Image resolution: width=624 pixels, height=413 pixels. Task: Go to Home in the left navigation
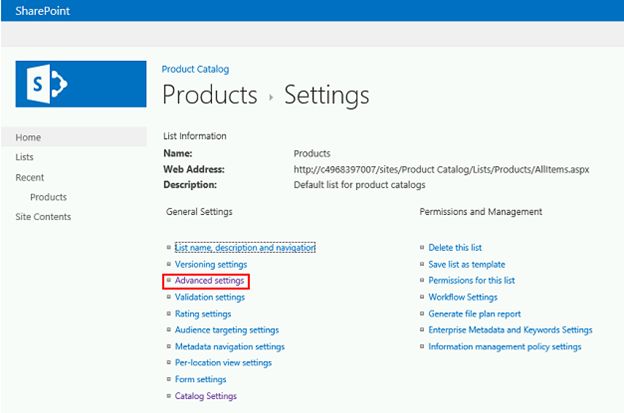28,137
